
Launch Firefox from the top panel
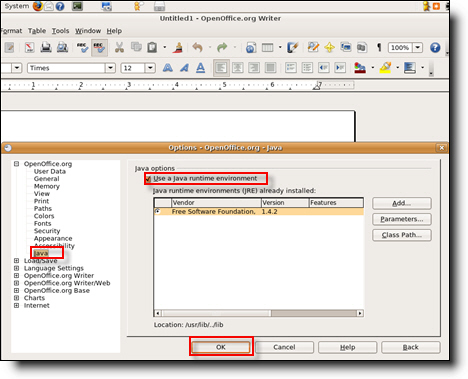pyautogui.click(x=38, y=6)
